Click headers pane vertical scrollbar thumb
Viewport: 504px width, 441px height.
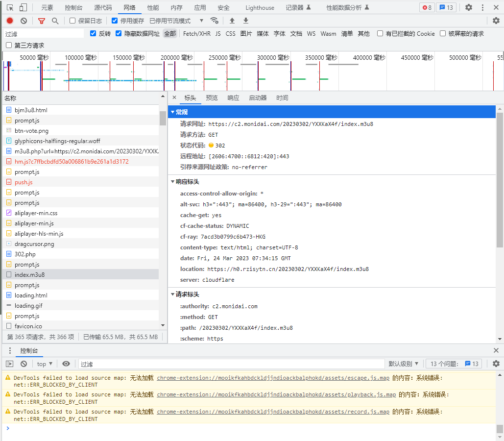click(500, 180)
